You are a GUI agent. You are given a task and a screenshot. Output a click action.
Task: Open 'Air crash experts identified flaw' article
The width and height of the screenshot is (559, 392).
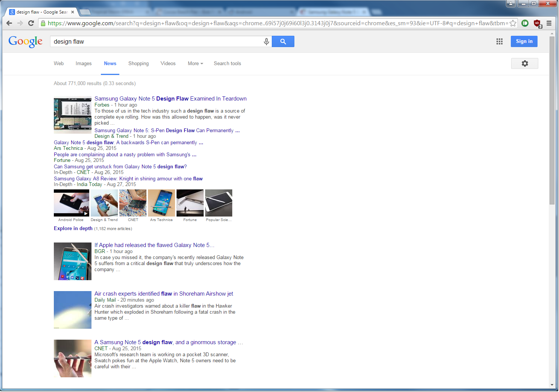(x=164, y=294)
